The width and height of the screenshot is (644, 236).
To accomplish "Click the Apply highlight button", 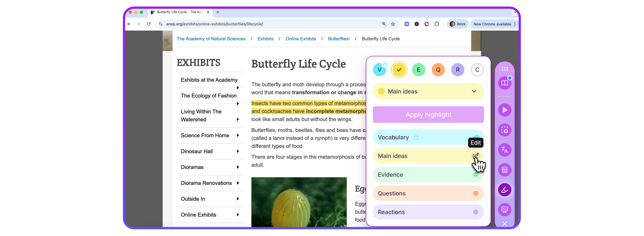I will pos(428,115).
